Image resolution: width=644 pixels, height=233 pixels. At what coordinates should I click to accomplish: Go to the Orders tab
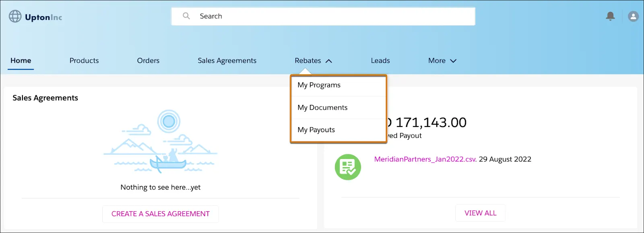[x=148, y=61]
